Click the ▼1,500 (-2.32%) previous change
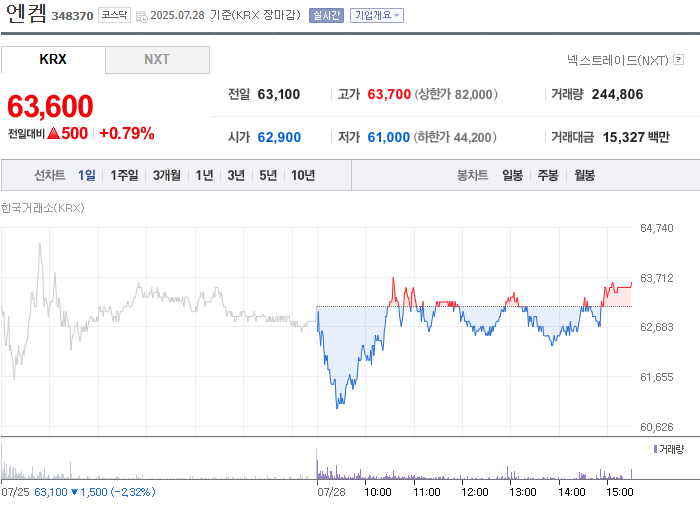Image resolution: width=700 pixels, height=505 pixels. pos(113,492)
